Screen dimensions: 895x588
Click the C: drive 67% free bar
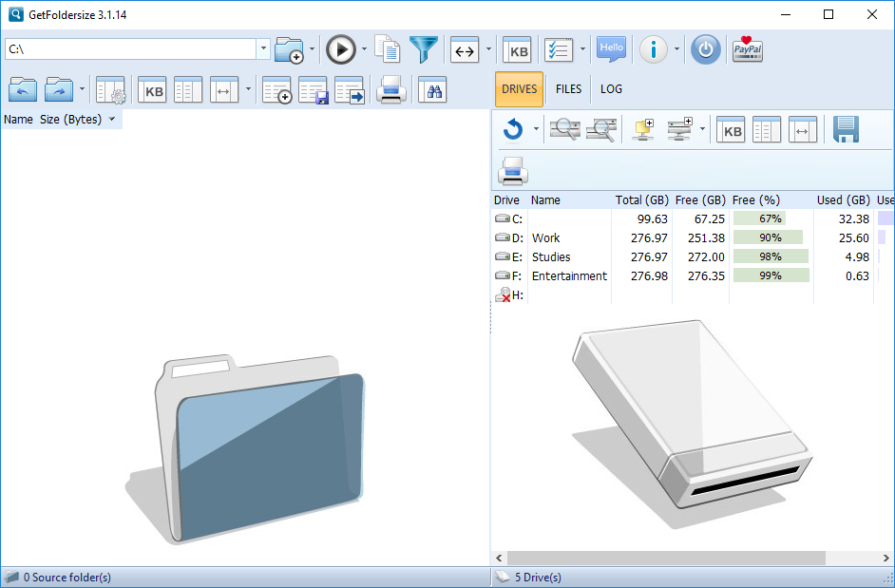[x=760, y=218]
